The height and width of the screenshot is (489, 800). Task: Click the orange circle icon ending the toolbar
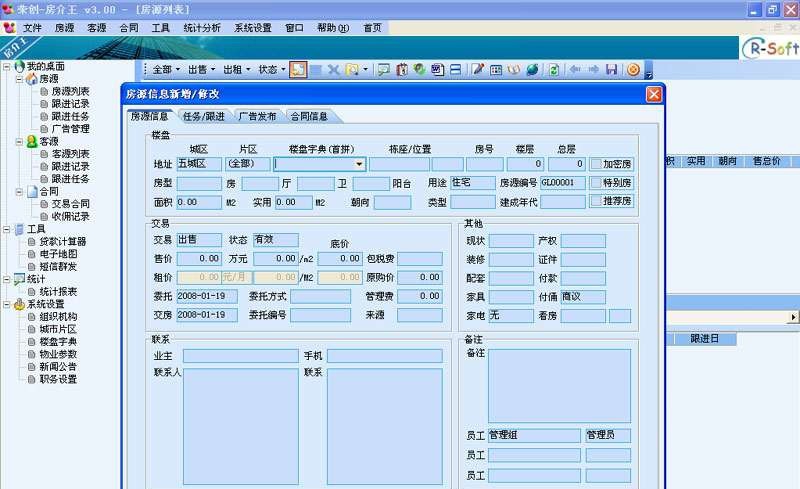click(x=633, y=70)
